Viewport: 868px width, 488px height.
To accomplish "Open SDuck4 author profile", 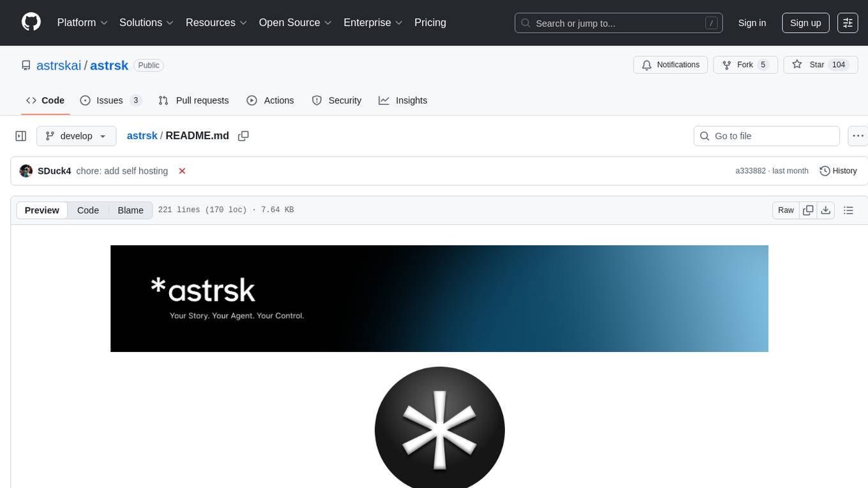I will click(54, 171).
